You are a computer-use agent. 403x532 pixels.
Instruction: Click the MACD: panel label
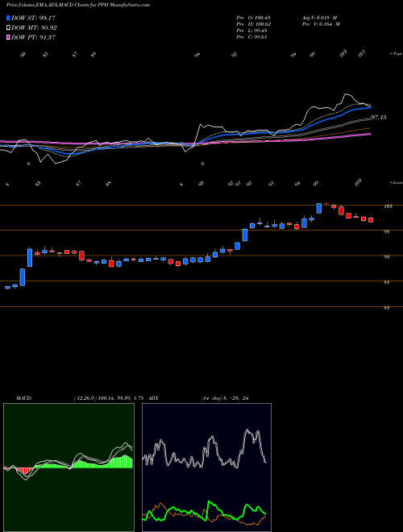click(x=24, y=398)
